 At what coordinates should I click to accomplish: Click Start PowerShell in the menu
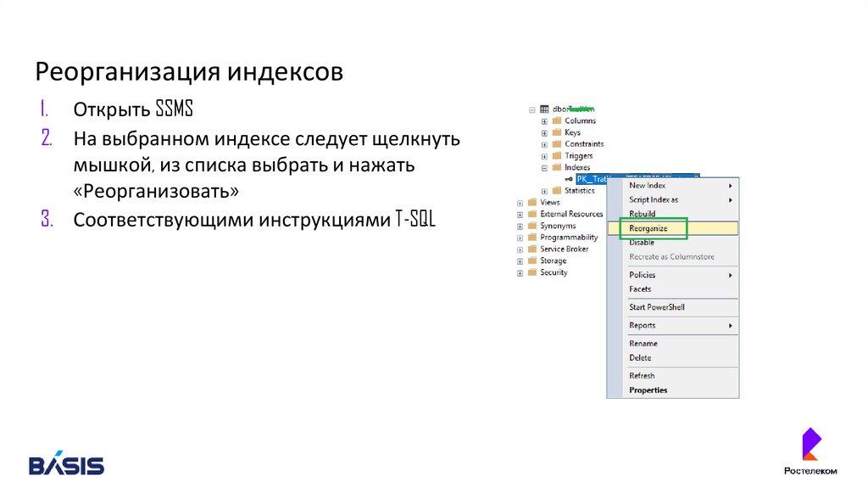tap(656, 307)
